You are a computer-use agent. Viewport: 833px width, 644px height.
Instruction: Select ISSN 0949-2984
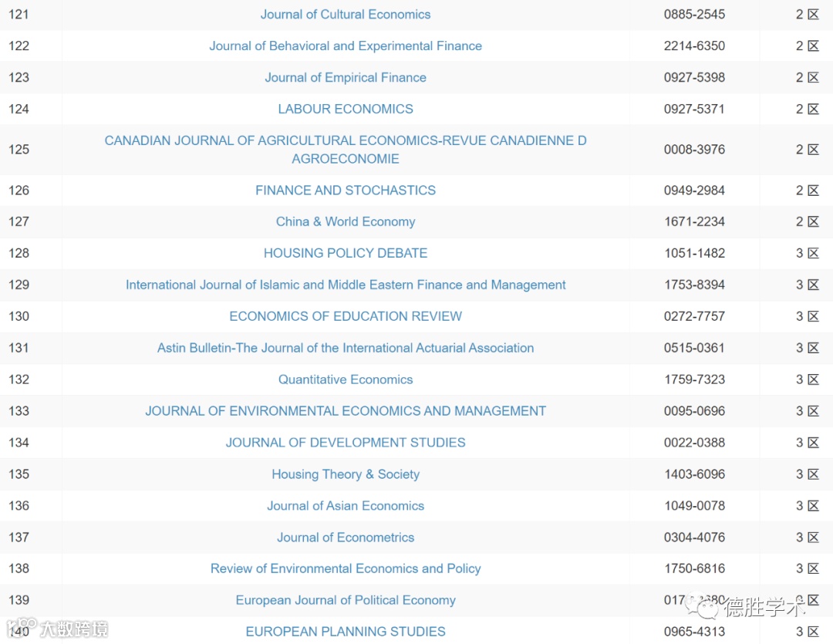[x=694, y=191]
